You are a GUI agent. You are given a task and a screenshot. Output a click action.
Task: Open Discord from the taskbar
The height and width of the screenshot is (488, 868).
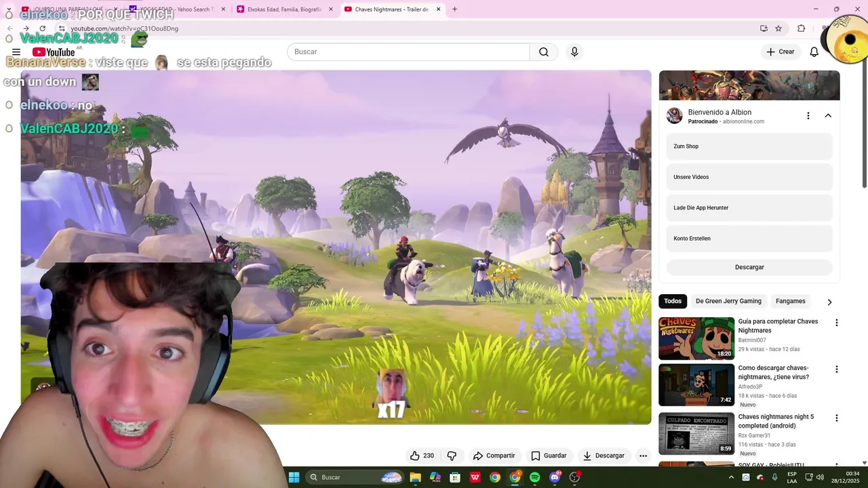555,477
